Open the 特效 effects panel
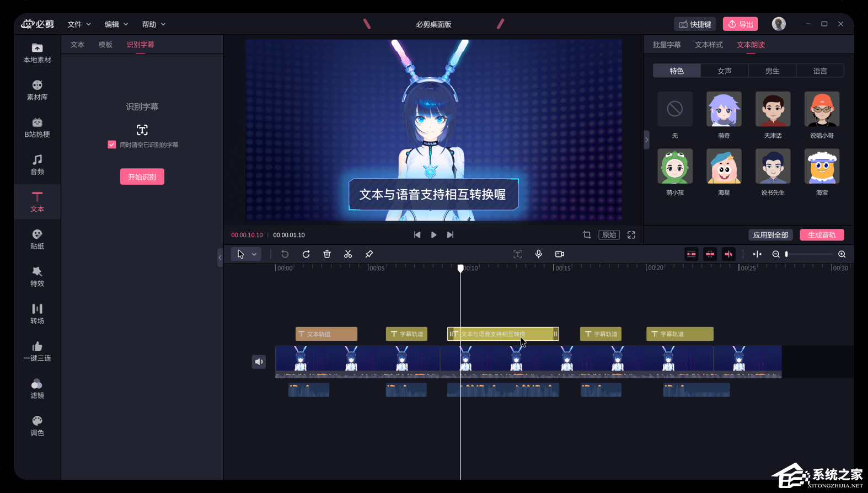The width and height of the screenshot is (868, 493). point(37,277)
